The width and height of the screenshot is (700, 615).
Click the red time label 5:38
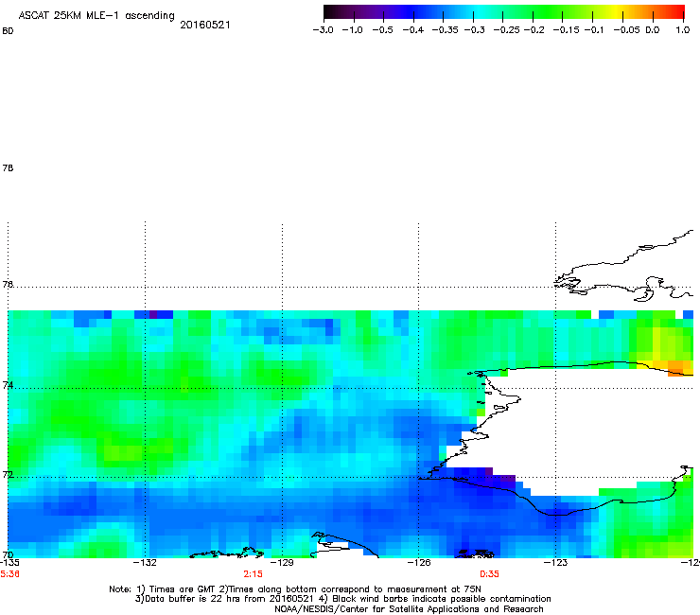pos(9,574)
